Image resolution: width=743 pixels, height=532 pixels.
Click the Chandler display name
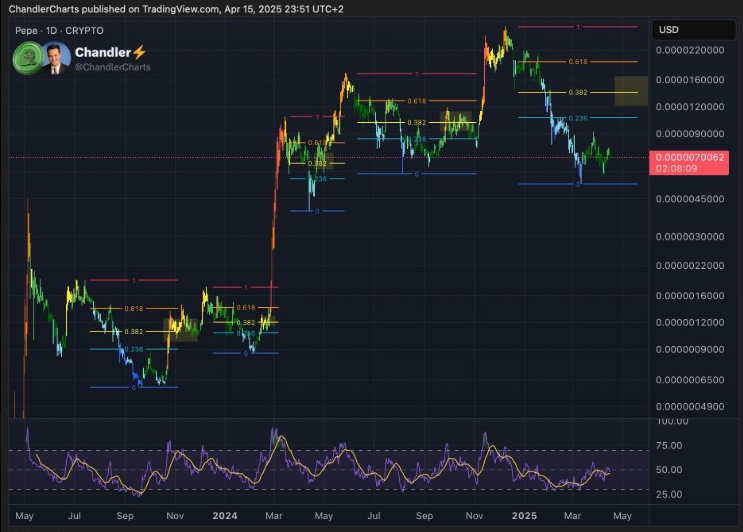click(x=103, y=52)
